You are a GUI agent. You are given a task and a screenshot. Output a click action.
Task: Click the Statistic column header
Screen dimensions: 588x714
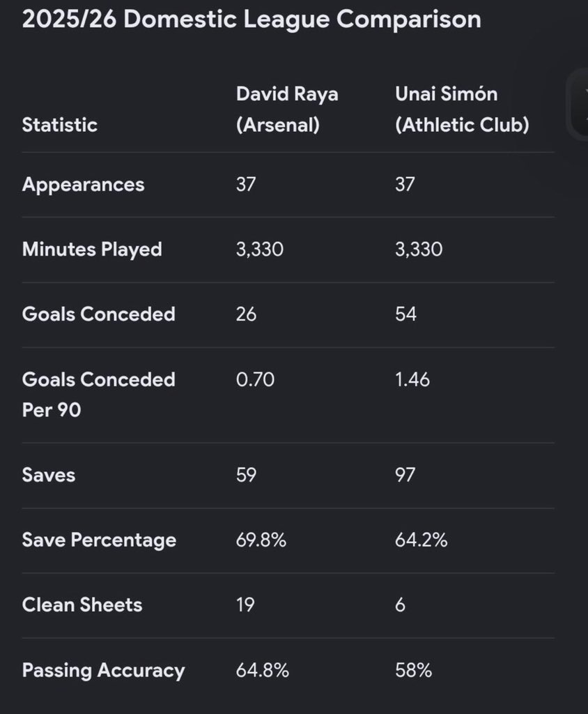60,125
